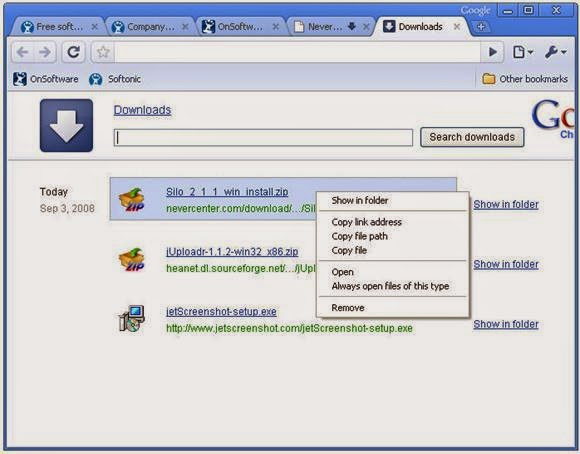Click the Go arrow beside the address bar
Image resolution: width=580 pixels, height=454 pixels.
(x=492, y=52)
